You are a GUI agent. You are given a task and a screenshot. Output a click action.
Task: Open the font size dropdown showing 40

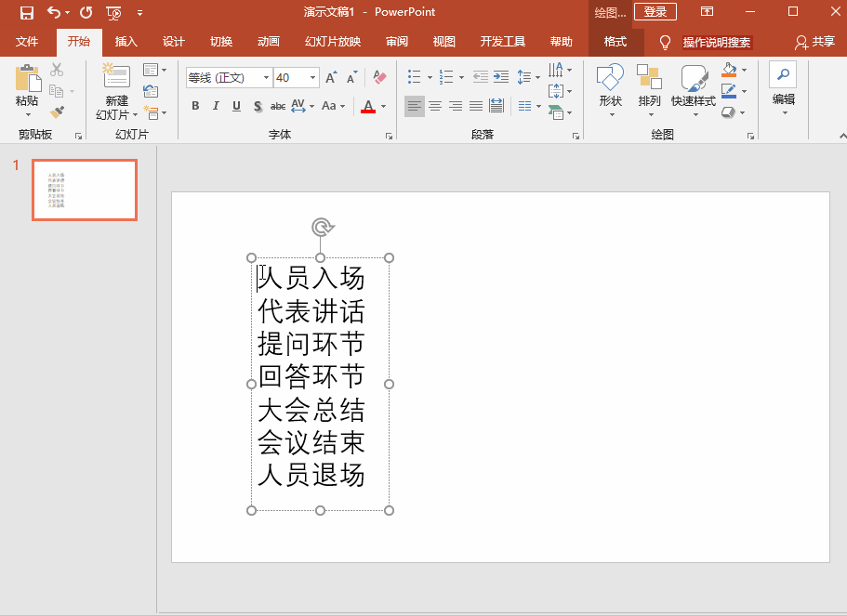pos(313,78)
